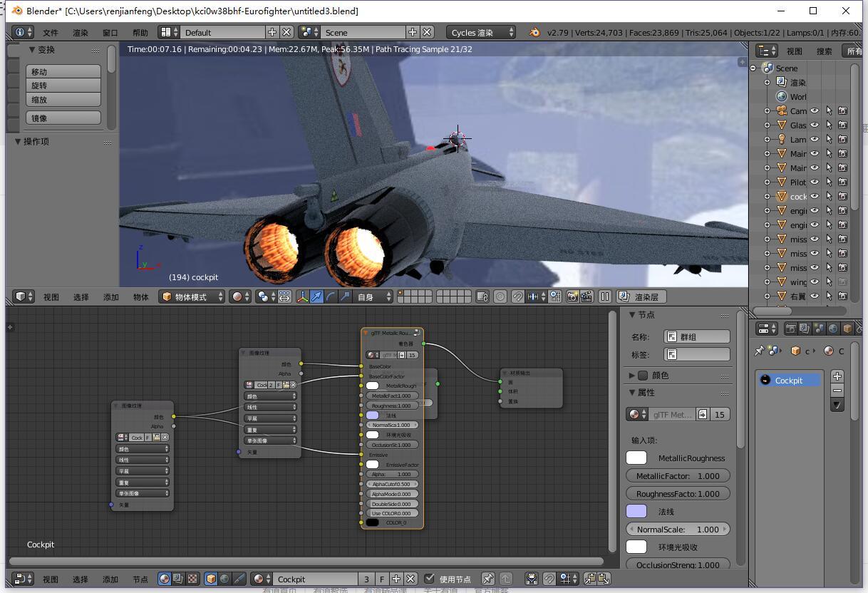This screenshot has height=593, width=868.
Task: Open the 节点 menu in node editor
Action: (140, 579)
